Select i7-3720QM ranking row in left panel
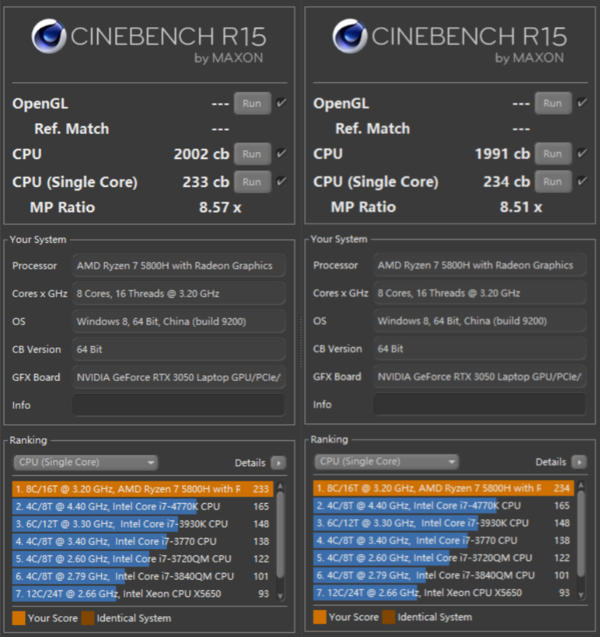The height and width of the screenshot is (637, 600). (x=143, y=559)
